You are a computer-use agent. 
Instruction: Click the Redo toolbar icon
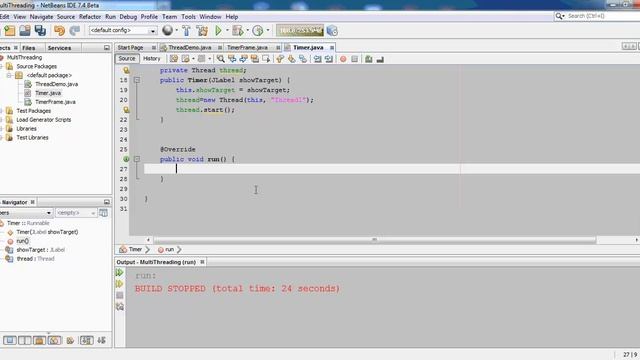(x=75, y=31)
